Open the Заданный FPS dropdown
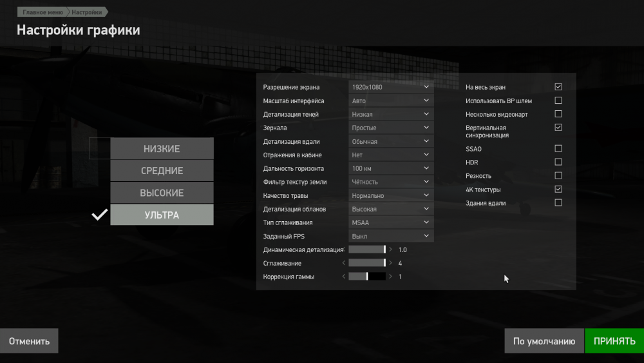The height and width of the screenshot is (363, 644). [x=391, y=237]
